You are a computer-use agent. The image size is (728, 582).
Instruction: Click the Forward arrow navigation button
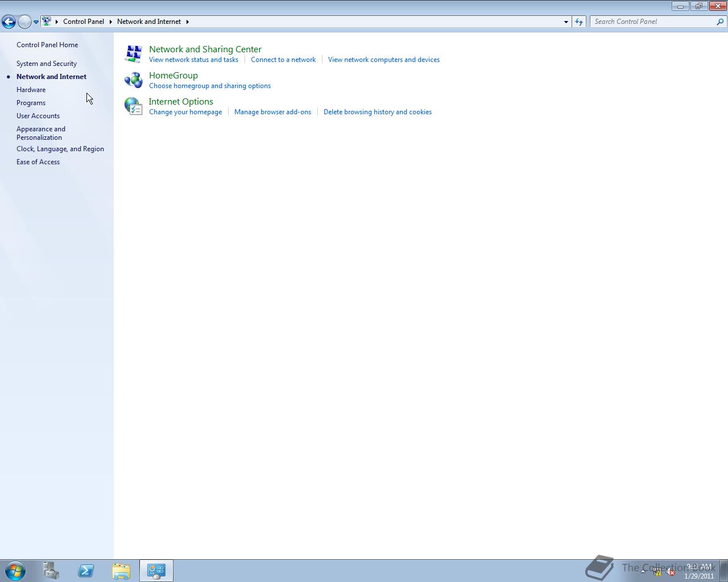(24, 22)
